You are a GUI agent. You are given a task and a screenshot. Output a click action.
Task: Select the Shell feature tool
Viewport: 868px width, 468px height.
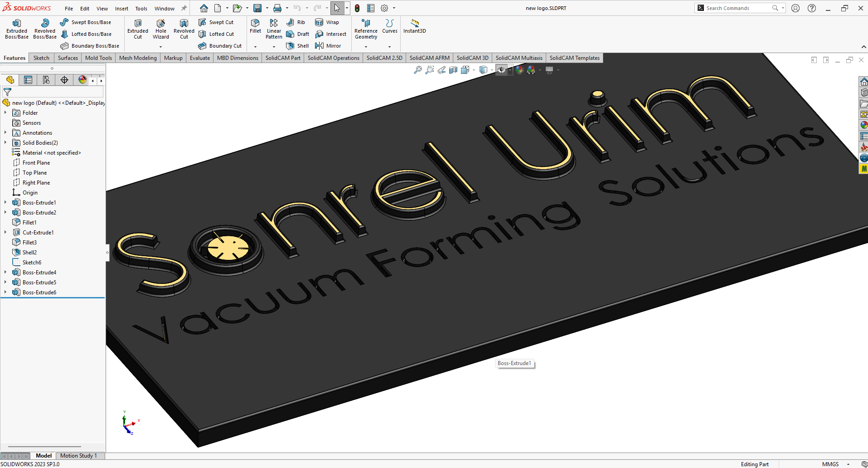[297, 46]
